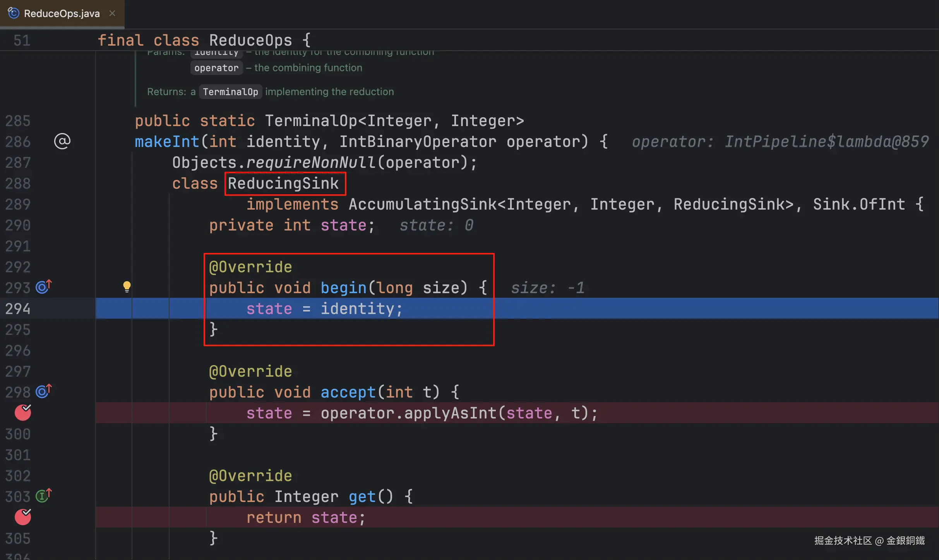Click the TerminalOp link in Javadoc
This screenshot has width=939, height=560.
point(230,92)
